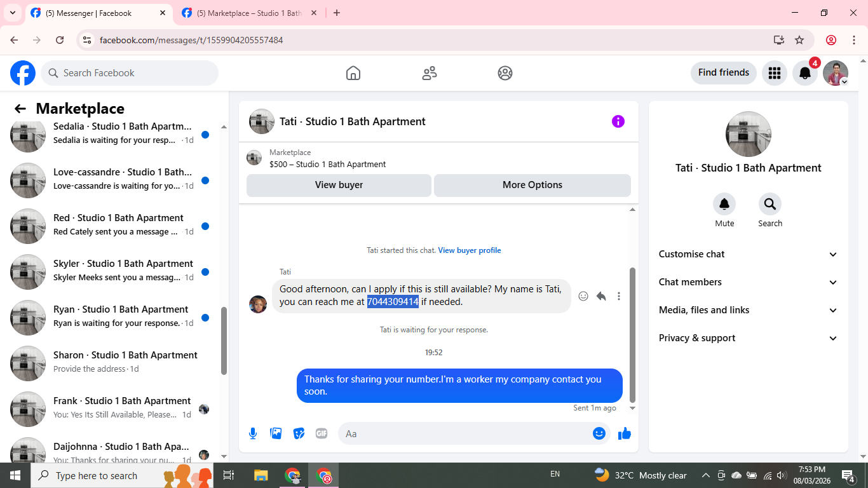Open the weather widget showing 32°C
The width and height of the screenshot is (868, 488).
click(641, 475)
